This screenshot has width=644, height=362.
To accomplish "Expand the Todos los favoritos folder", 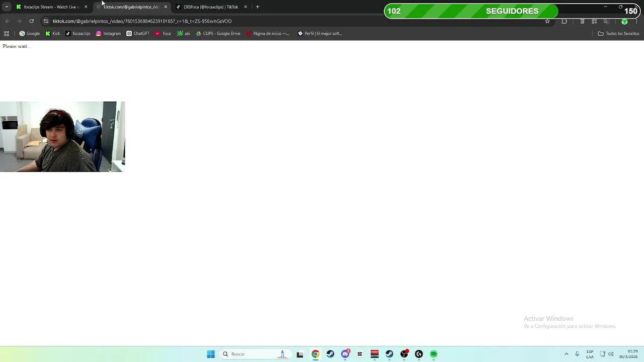I will (x=618, y=34).
